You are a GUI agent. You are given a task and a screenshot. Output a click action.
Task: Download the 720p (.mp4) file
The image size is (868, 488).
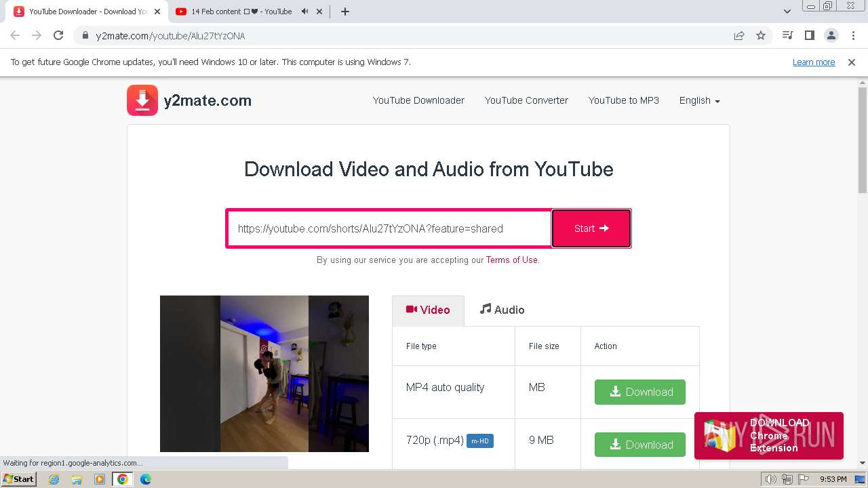coord(640,445)
